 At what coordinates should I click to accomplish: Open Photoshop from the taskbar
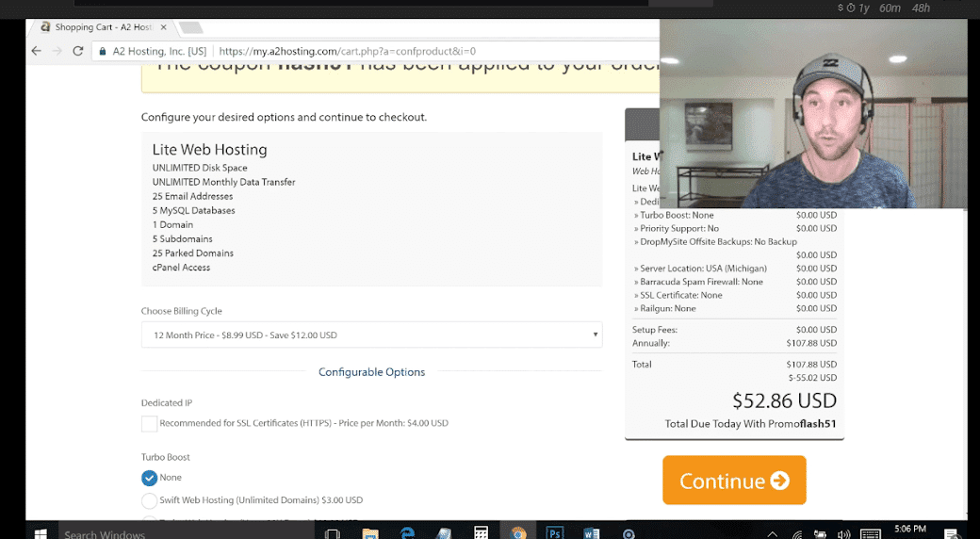point(554,533)
